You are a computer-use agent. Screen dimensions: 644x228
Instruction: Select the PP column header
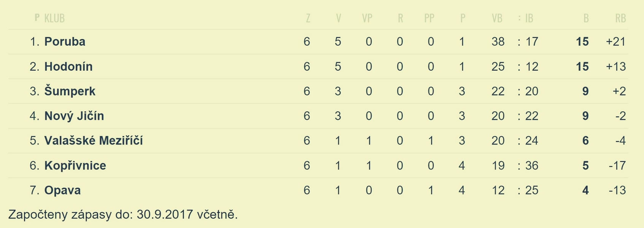pos(429,18)
